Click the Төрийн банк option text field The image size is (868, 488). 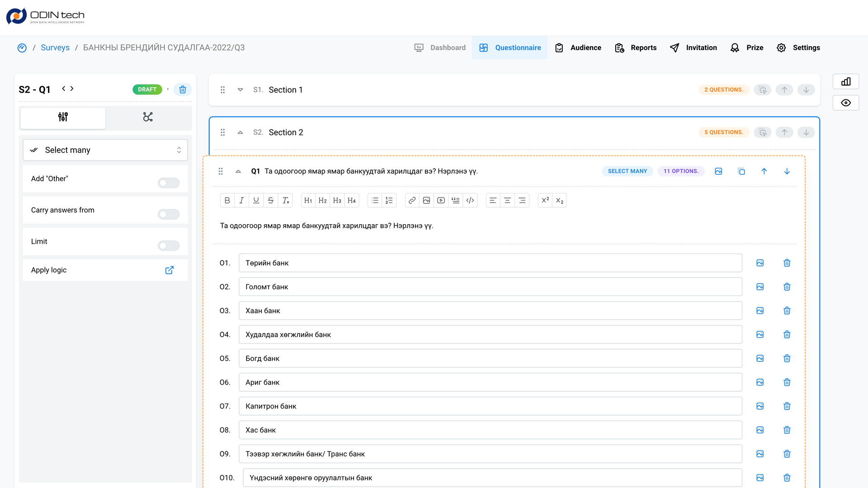(490, 263)
